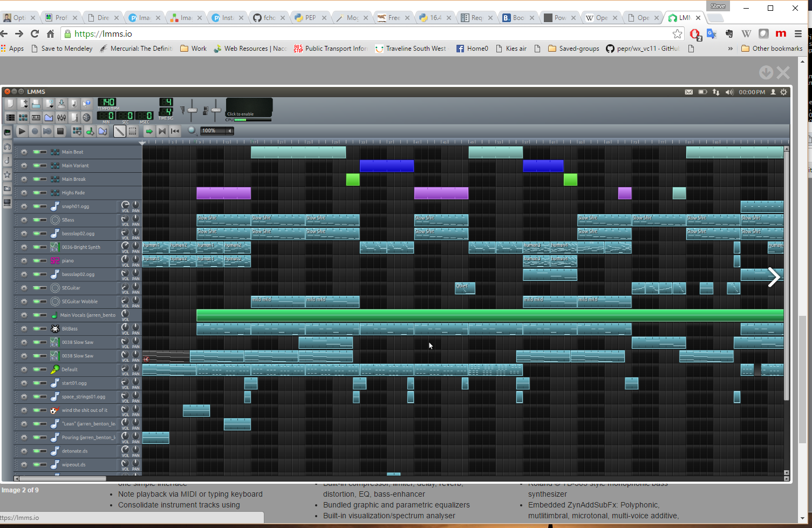Open the LMMS open-recent-project dropdown icon
Viewport: 812px width, 528px height.
(49, 104)
